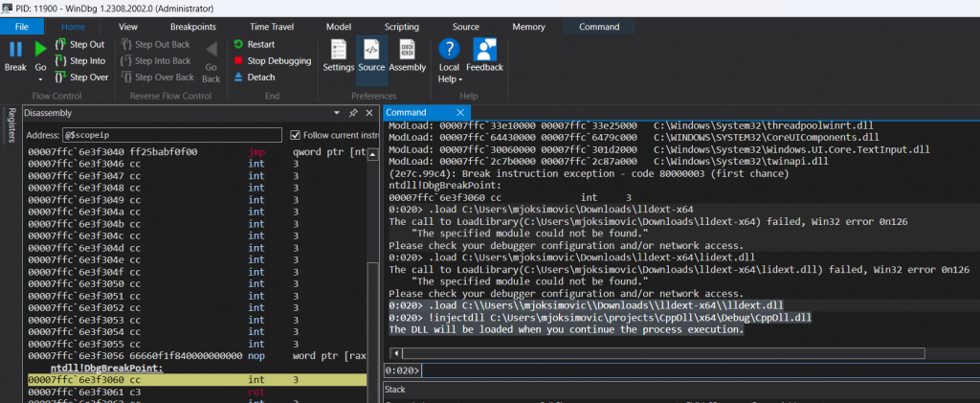This screenshot has height=403, width=980.
Task: Click the command input box
Action: coord(700,370)
